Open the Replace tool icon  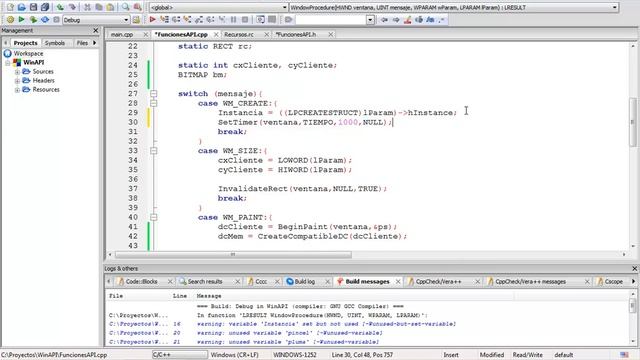[138, 7]
